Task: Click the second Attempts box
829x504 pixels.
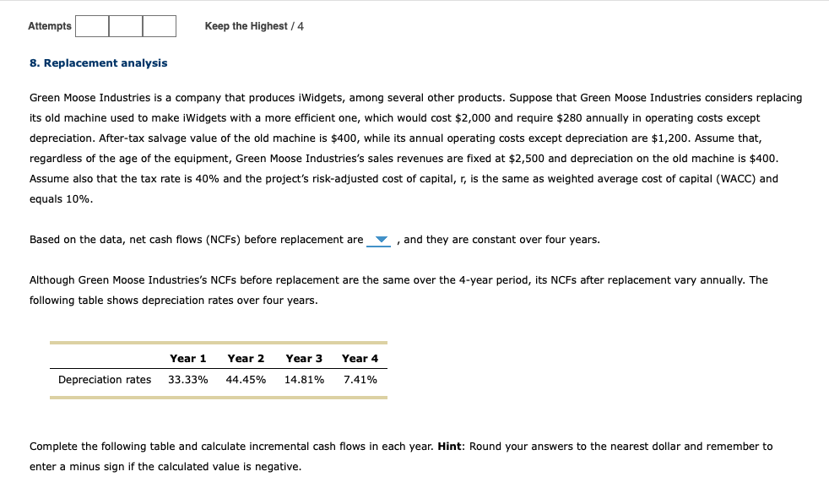Action: [125, 26]
